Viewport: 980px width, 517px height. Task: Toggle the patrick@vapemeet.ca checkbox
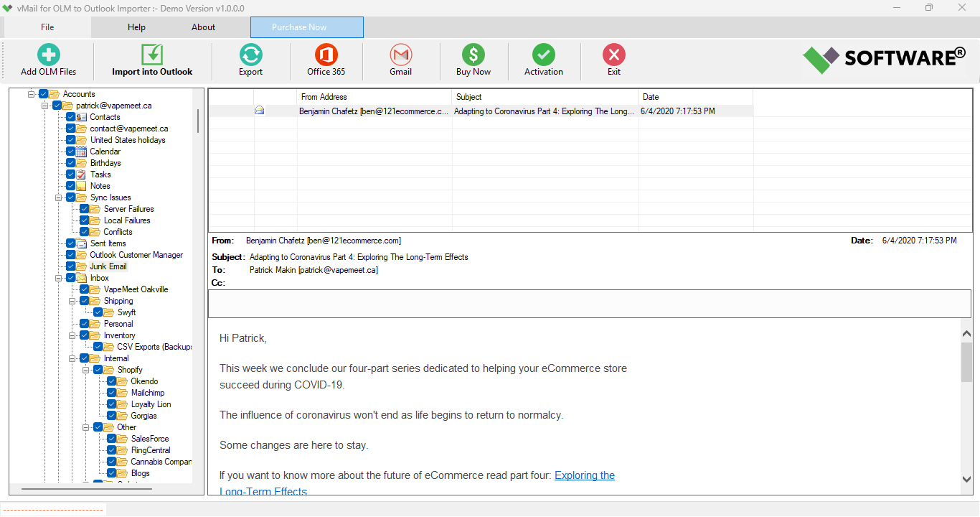57,106
